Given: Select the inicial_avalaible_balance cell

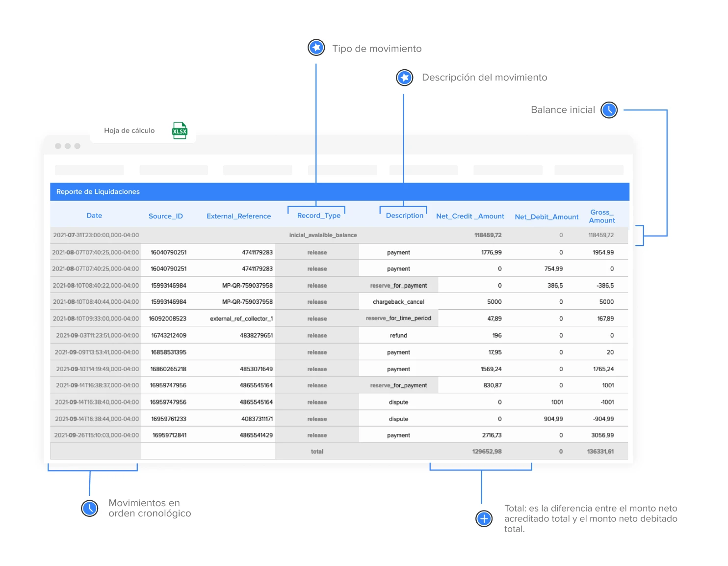Looking at the screenshot, I should 323,235.
